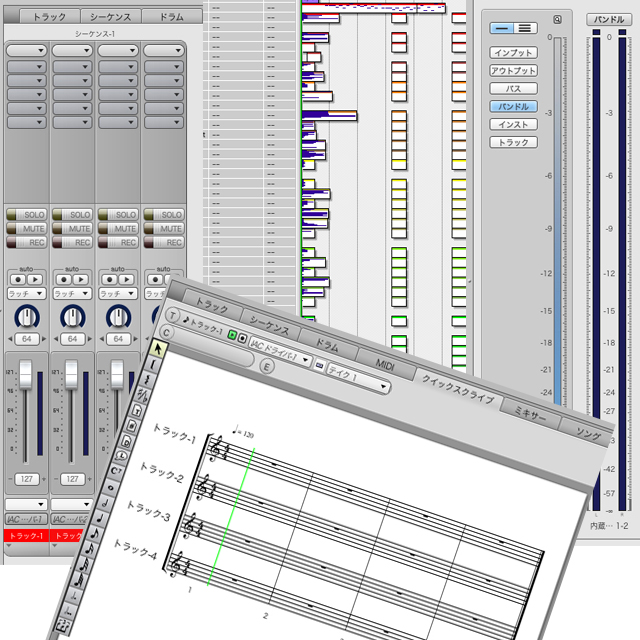Select the half note duration tool
Screen dimensions: 640x640
coord(106,502)
